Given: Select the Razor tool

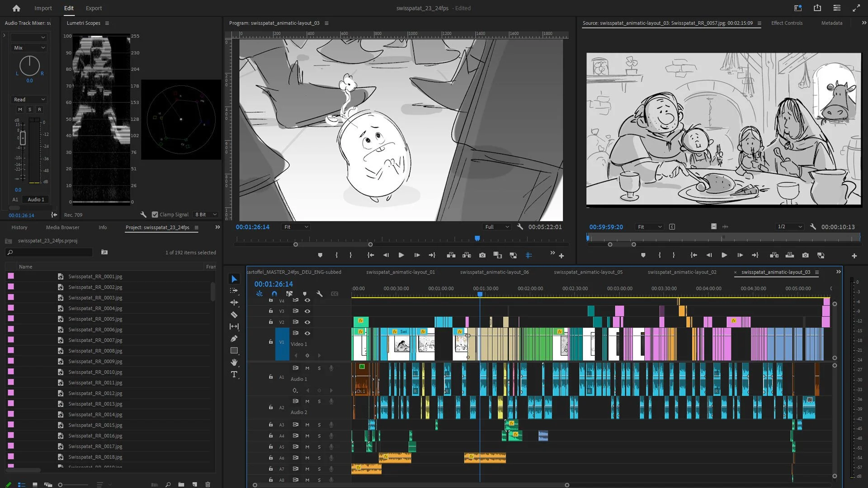Looking at the screenshot, I should (x=234, y=314).
